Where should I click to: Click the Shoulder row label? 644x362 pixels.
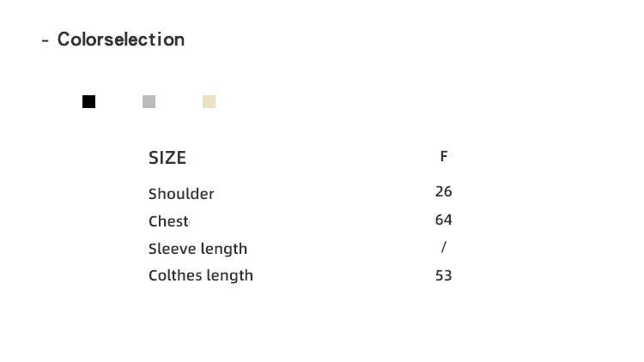click(181, 194)
